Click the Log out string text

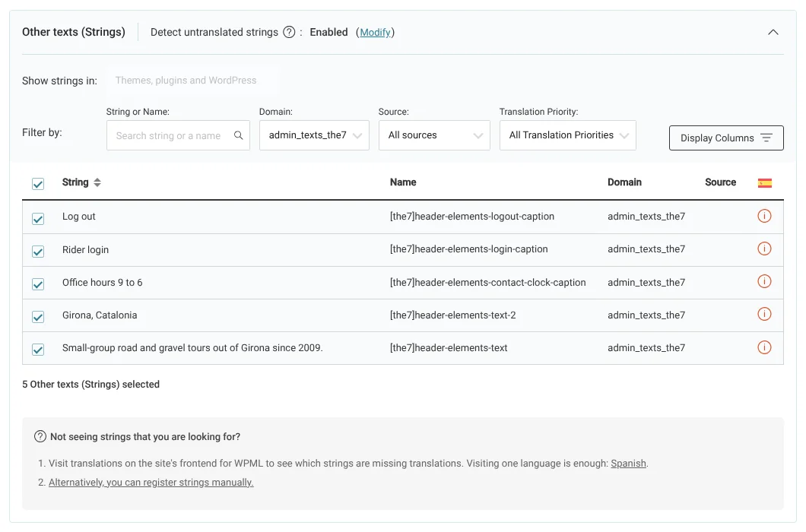pyautogui.click(x=78, y=217)
